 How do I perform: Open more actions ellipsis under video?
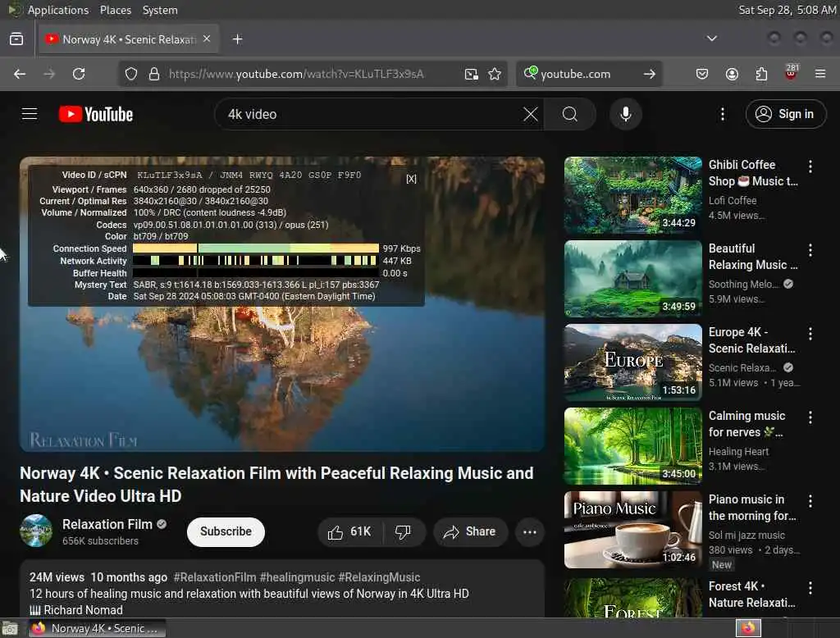coord(530,532)
